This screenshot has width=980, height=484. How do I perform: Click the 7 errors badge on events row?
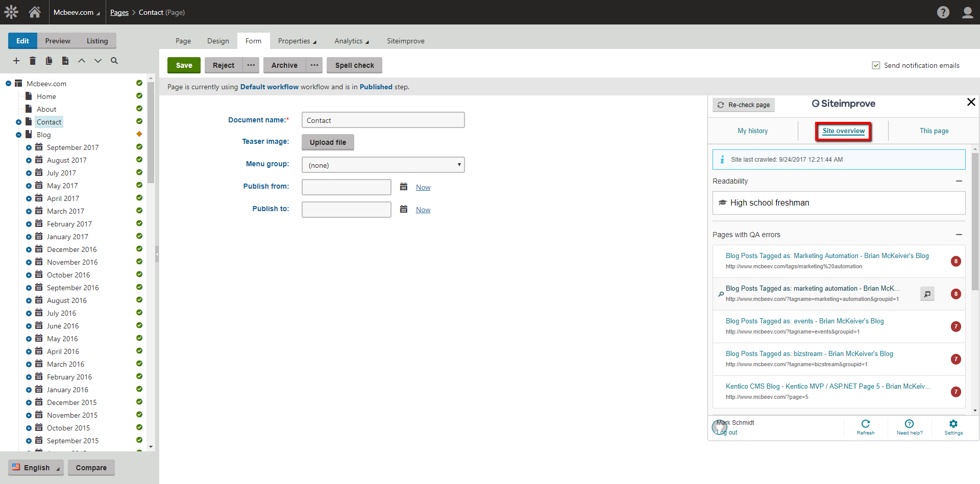coord(956,326)
